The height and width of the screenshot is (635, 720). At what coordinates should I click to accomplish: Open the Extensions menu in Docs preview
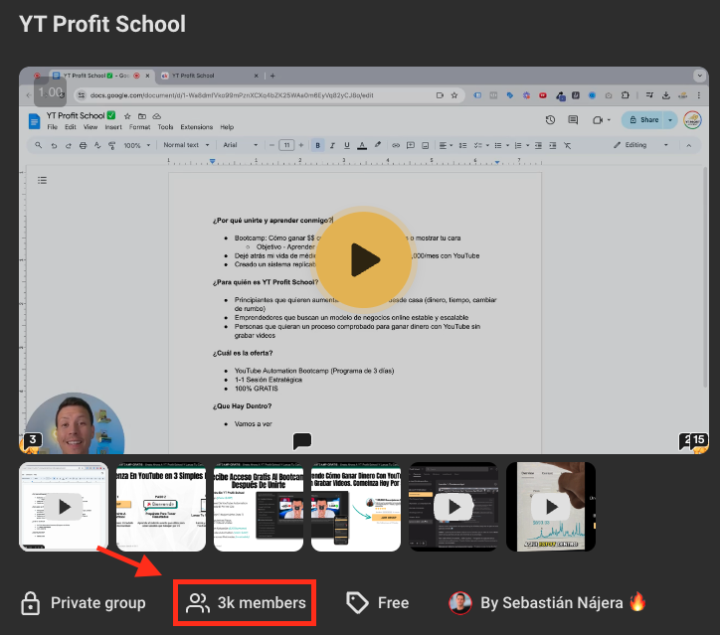click(197, 127)
